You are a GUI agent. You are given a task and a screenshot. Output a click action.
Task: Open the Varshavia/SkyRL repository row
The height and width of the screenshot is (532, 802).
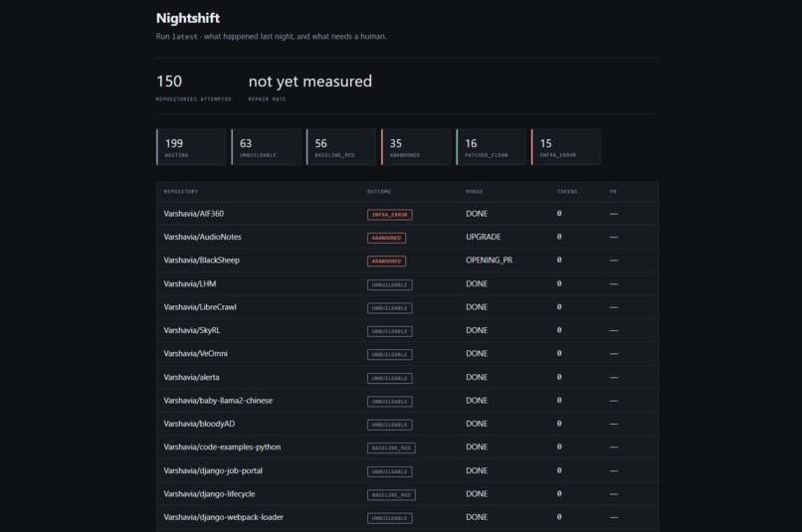[x=407, y=330]
